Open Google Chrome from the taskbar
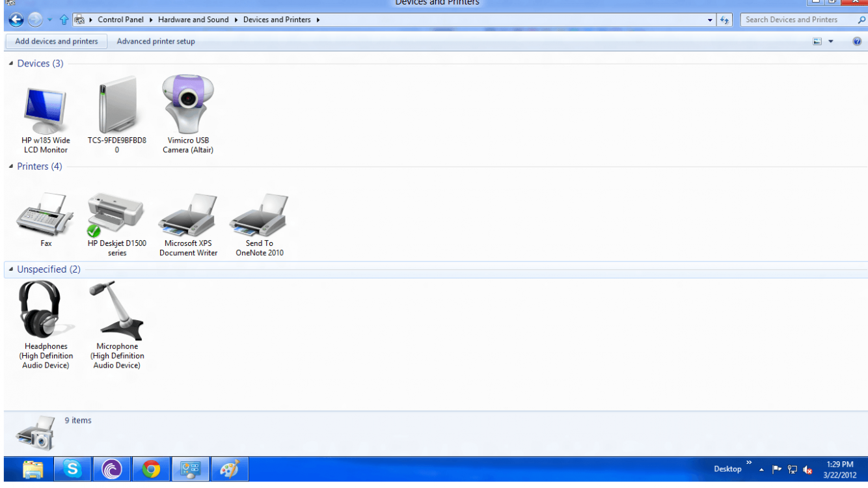868x488 pixels. point(151,469)
